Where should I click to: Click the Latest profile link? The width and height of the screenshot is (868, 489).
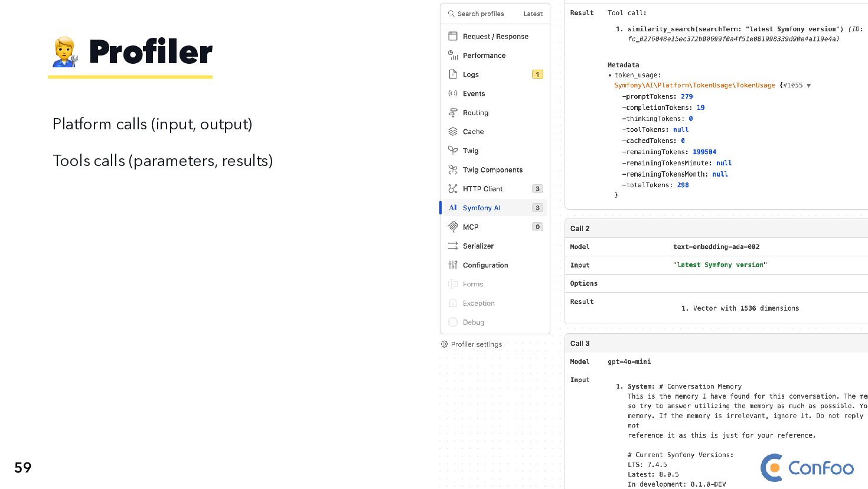533,14
